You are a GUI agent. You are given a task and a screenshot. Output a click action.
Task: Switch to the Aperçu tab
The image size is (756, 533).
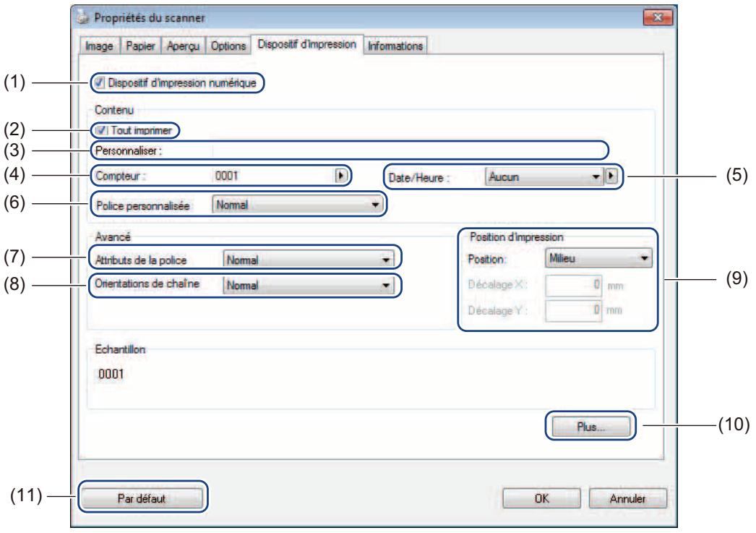(x=183, y=46)
